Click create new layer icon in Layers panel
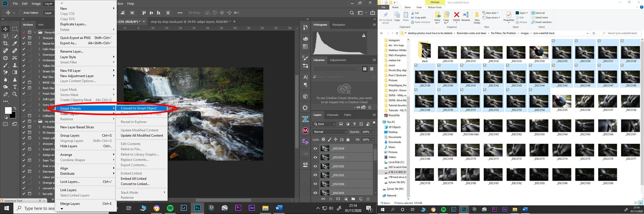Image resolution: width=644 pixels, height=214 pixels. click(360, 199)
